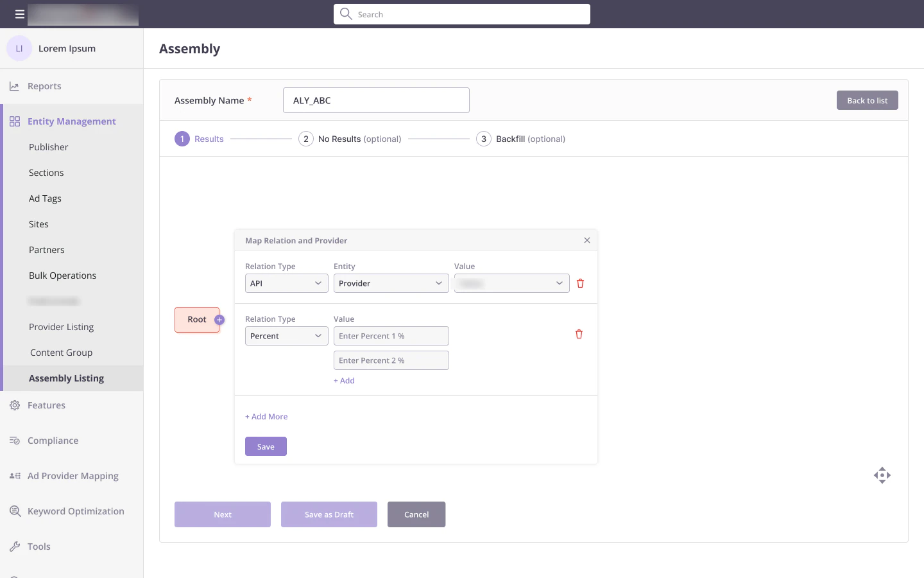
Task: Click the Cancel button
Action: pos(416,514)
